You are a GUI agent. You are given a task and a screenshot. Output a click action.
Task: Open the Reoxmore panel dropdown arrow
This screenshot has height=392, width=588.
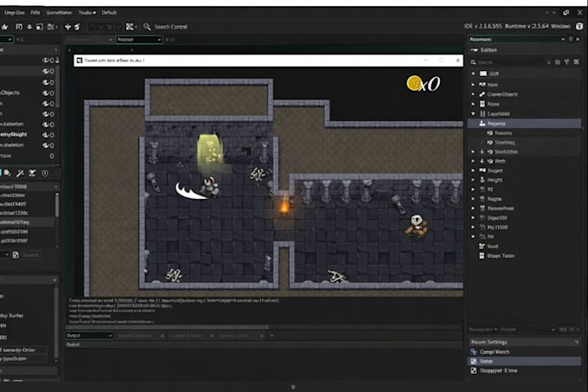pyautogui.click(x=563, y=39)
